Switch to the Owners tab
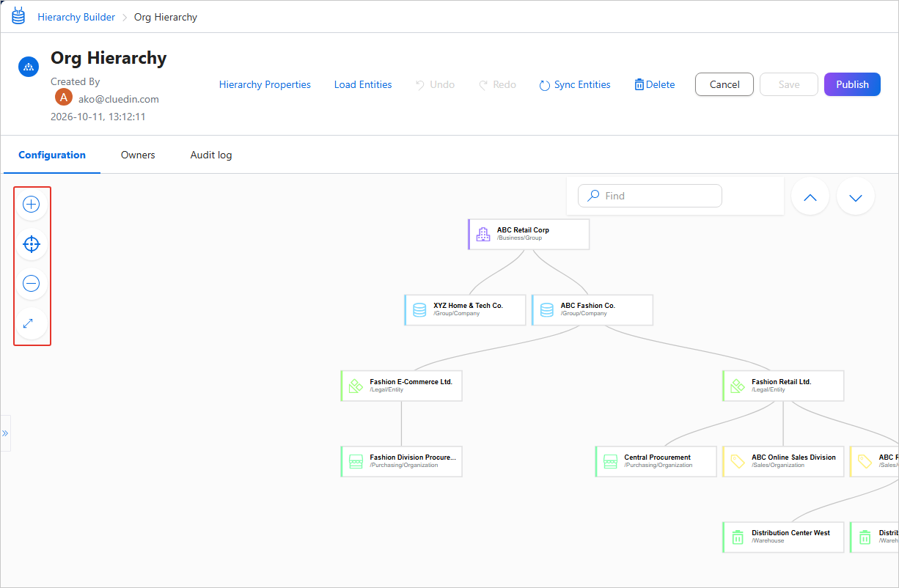Screen dimensions: 899x588 tap(138, 155)
